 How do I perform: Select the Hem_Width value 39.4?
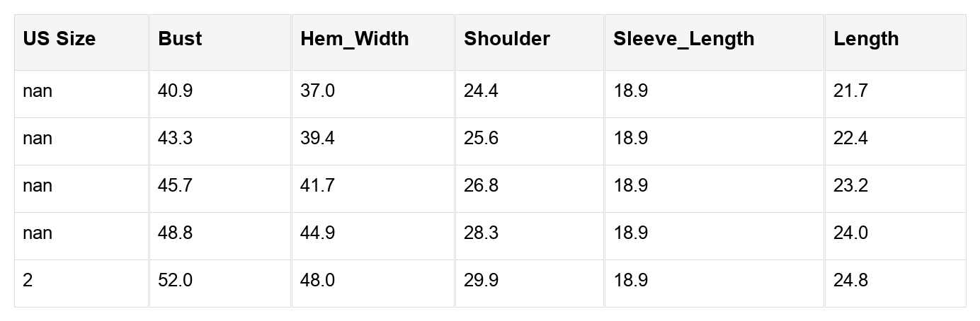pos(317,139)
